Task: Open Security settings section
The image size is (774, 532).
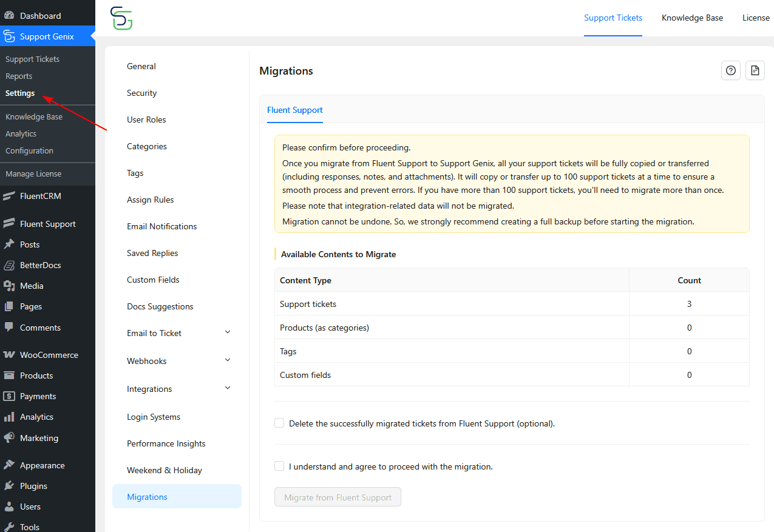Action: [x=177, y=93]
